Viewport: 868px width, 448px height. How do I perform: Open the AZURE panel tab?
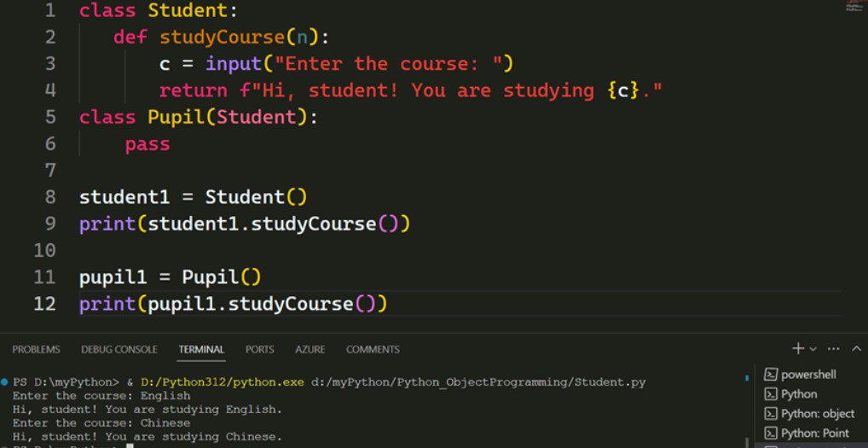click(x=310, y=350)
